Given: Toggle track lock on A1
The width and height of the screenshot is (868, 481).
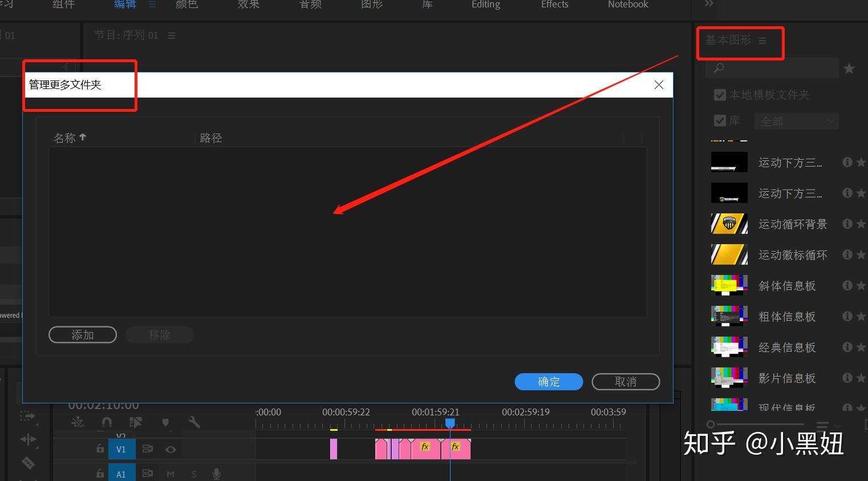Looking at the screenshot, I should coord(100,474).
